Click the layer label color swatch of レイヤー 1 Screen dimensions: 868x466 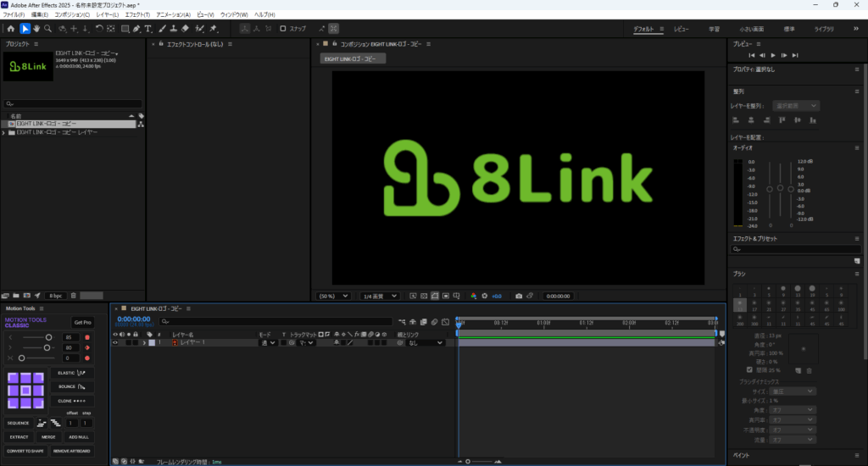click(x=153, y=342)
